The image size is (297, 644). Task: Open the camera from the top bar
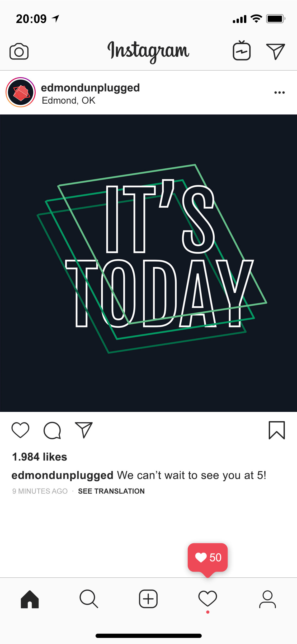coord(19,51)
